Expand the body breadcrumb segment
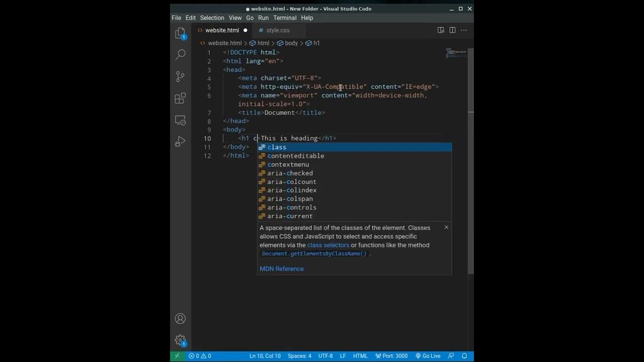This screenshot has width=644, height=362. tap(291, 43)
